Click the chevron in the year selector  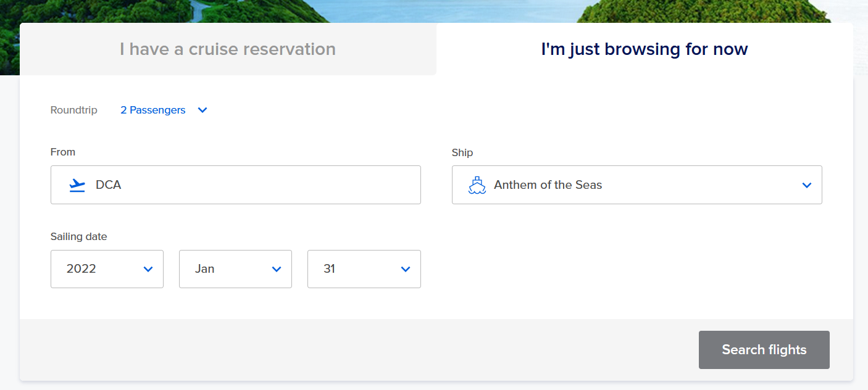148,269
